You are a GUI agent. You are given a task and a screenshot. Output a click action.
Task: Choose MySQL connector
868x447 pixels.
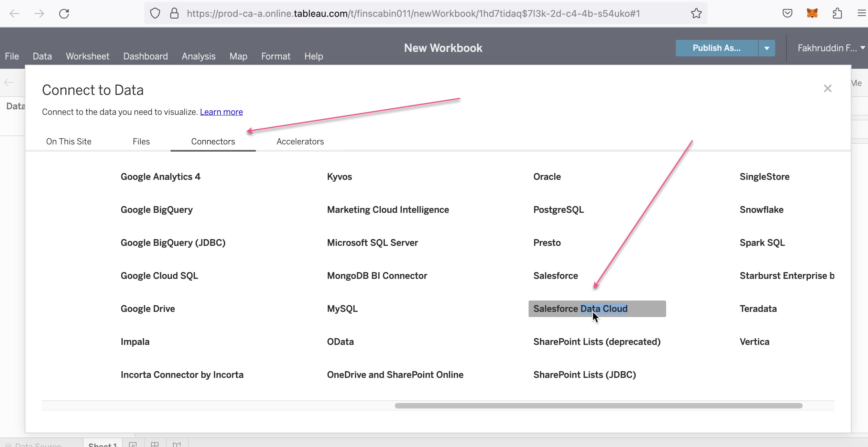342,309
